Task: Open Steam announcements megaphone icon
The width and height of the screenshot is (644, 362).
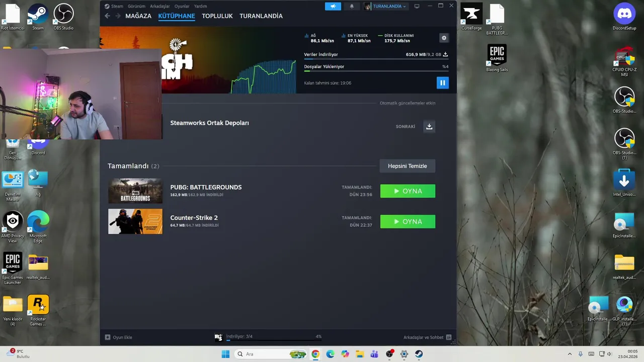Action: click(x=333, y=6)
